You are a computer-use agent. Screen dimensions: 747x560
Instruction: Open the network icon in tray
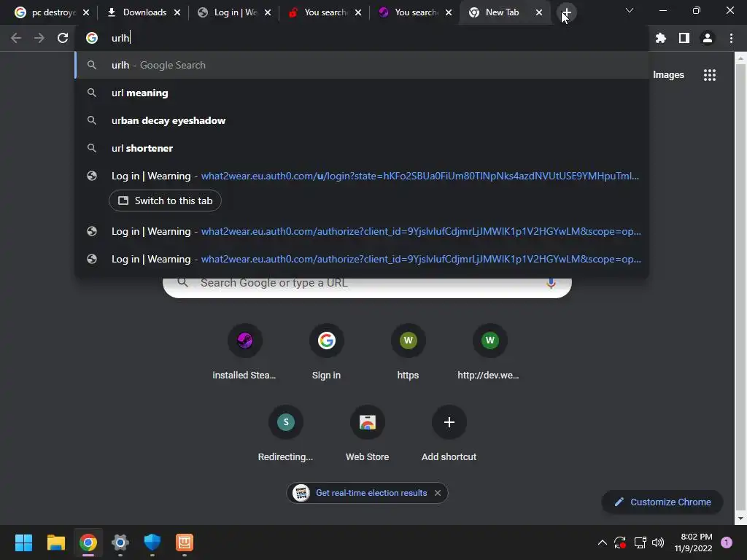click(x=640, y=542)
